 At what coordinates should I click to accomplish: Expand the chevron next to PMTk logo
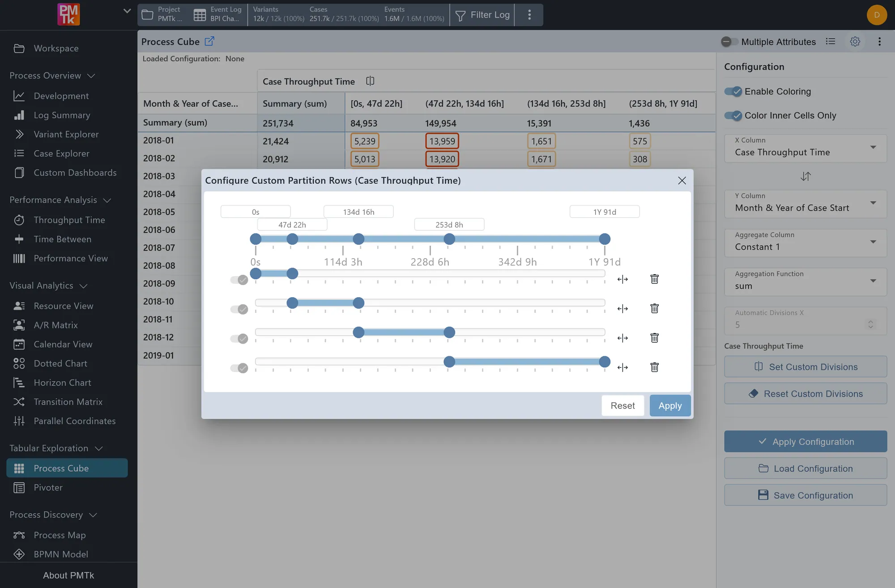coord(127,11)
